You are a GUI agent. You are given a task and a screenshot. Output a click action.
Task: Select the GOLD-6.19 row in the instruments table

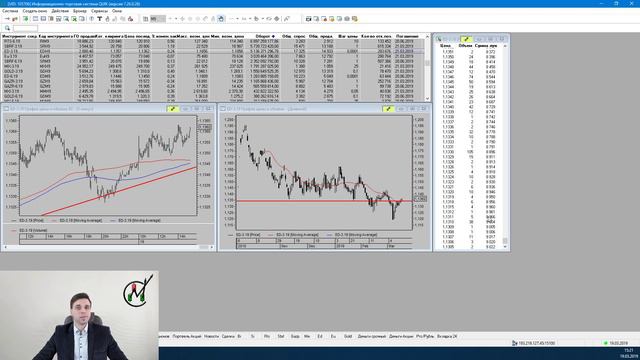[213, 96]
